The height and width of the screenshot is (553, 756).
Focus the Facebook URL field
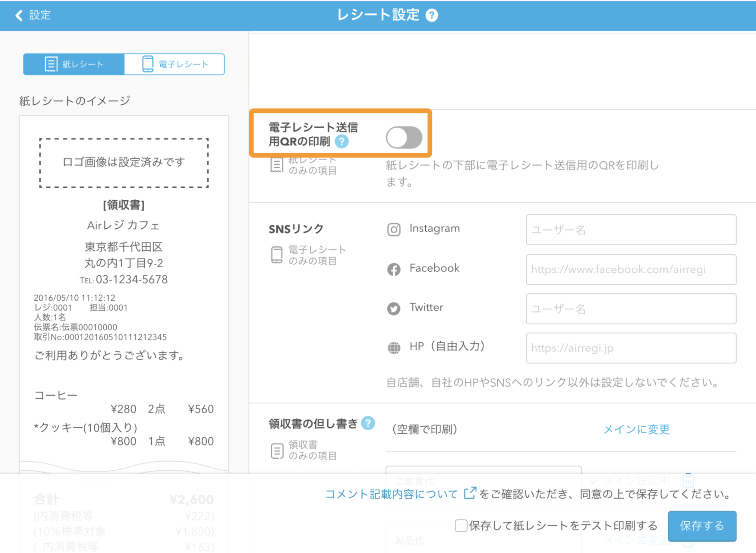pyautogui.click(x=631, y=269)
